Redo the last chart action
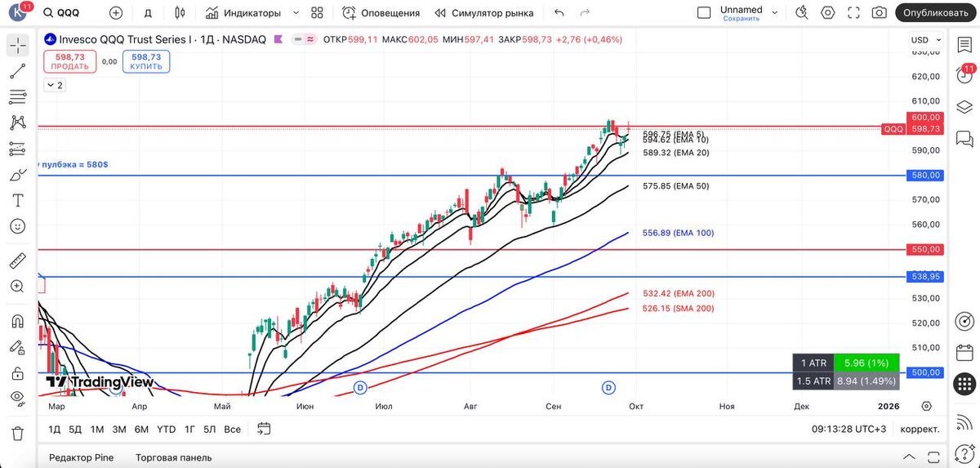980x468 pixels. (585, 13)
